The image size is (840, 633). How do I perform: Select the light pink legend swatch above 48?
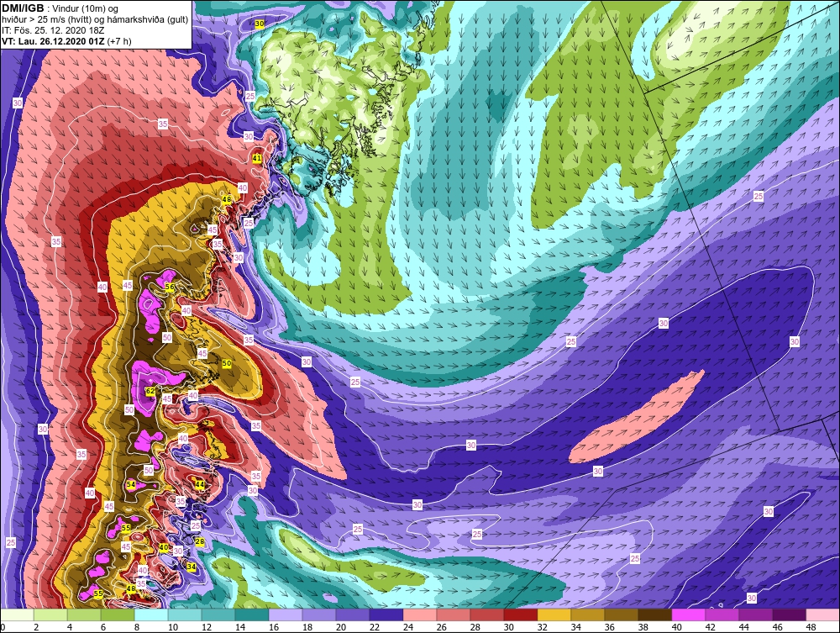tap(823, 615)
